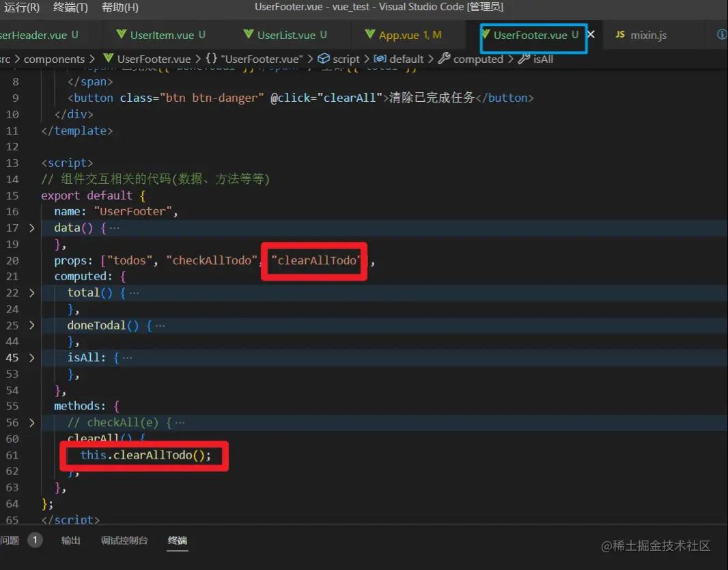Open the 终端(T) menu

[70, 7]
